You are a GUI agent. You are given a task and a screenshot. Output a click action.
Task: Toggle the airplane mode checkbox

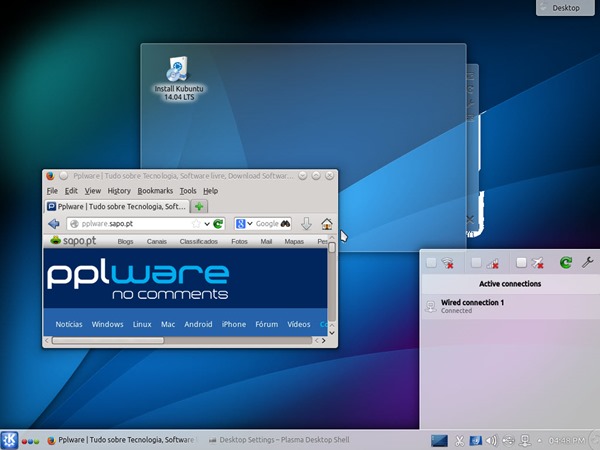click(x=521, y=262)
